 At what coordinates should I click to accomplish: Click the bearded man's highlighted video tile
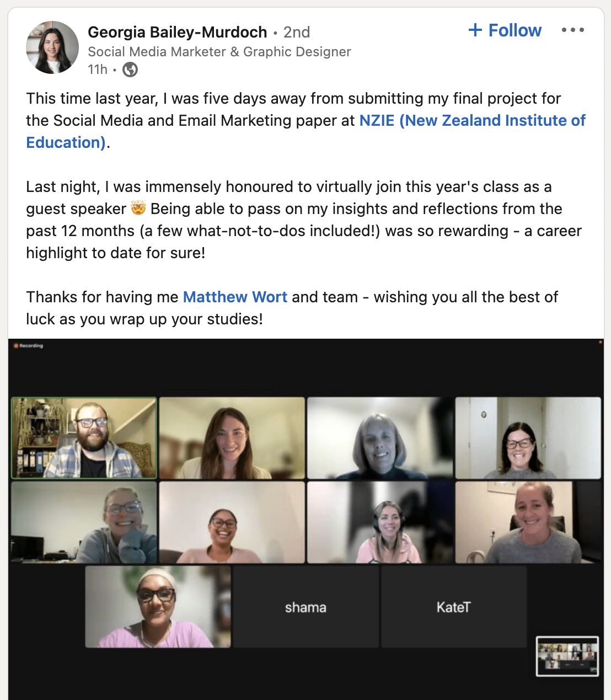(x=84, y=438)
